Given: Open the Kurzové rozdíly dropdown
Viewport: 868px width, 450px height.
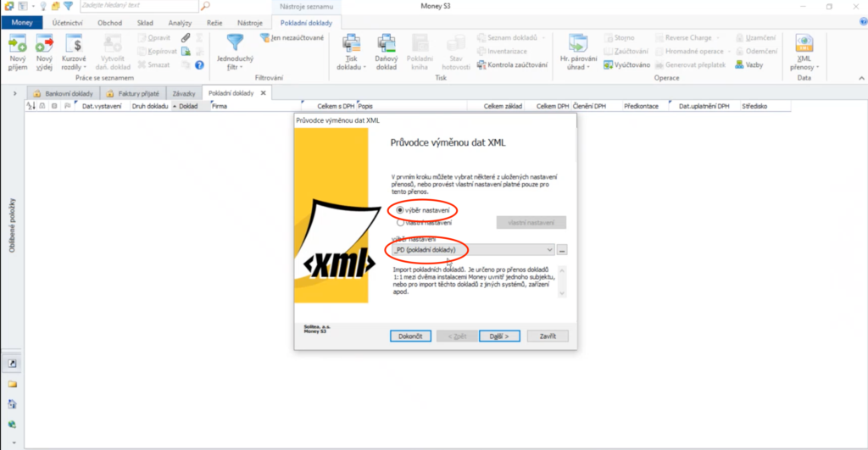Looking at the screenshot, I should [x=74, y=52].
